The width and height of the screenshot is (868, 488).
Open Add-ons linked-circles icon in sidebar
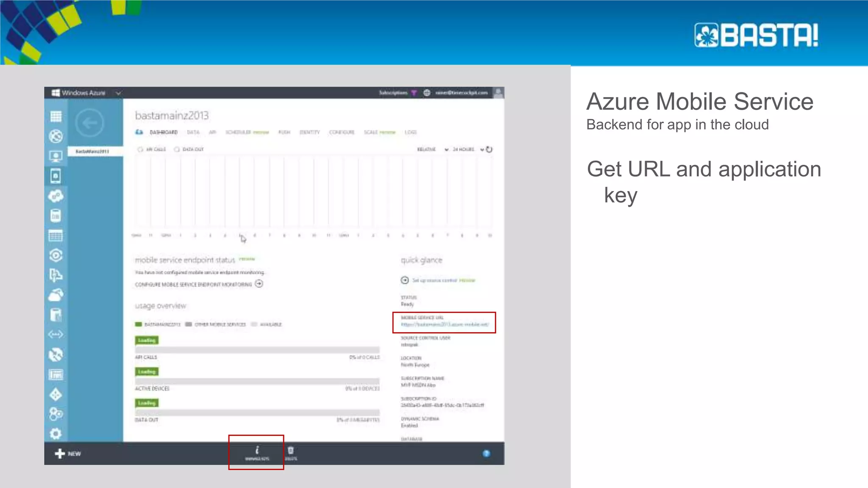pyautogui.click(x=56, y=414)
